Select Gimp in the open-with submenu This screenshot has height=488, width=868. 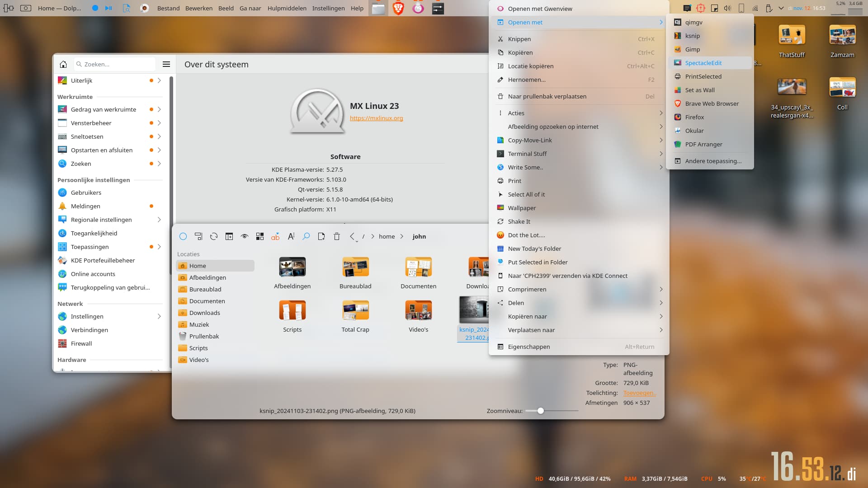[710, 49]
